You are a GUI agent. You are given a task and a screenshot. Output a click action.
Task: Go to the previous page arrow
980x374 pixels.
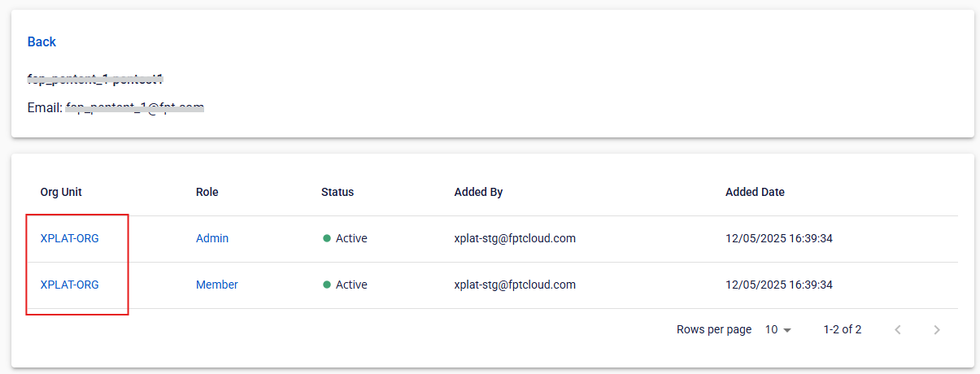[x=898, y=330]
